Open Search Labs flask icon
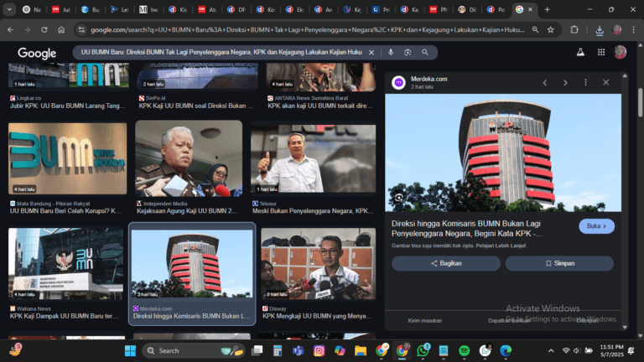Viewport: 644px width, 362px height. coord(580,52)
